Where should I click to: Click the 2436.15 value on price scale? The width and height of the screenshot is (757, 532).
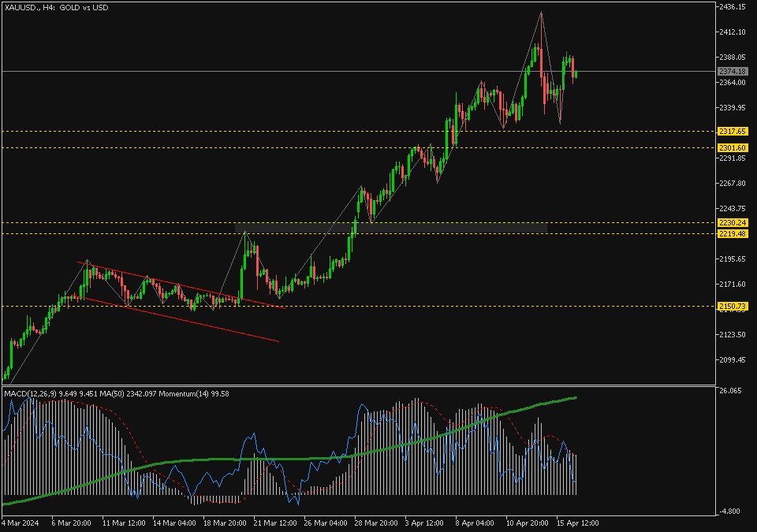point(732,7)
